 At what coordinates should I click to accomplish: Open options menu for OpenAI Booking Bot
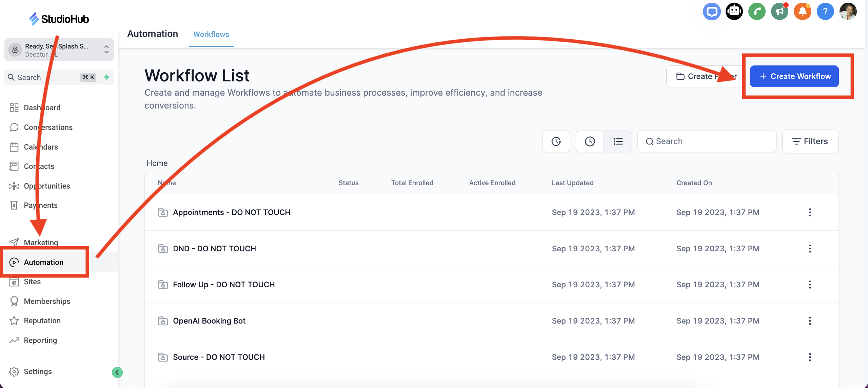point(810,321)
